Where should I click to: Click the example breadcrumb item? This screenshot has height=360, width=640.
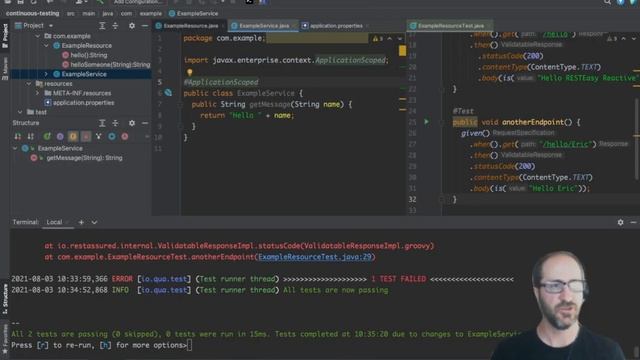[151, 13]
